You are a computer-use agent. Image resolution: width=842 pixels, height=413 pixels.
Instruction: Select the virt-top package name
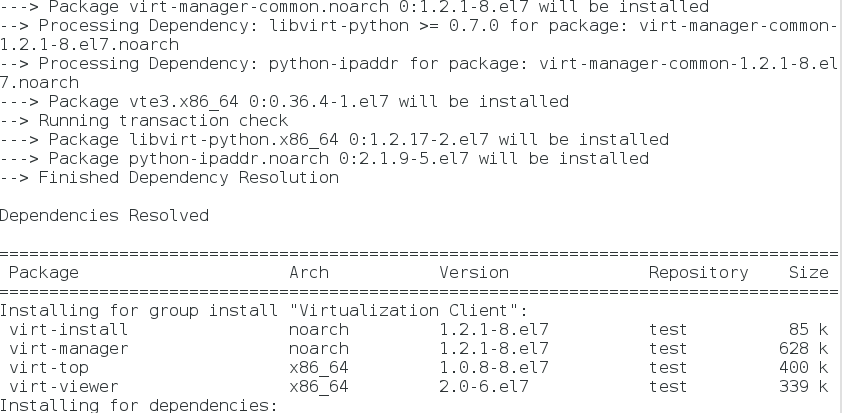(x=49, y=368)
